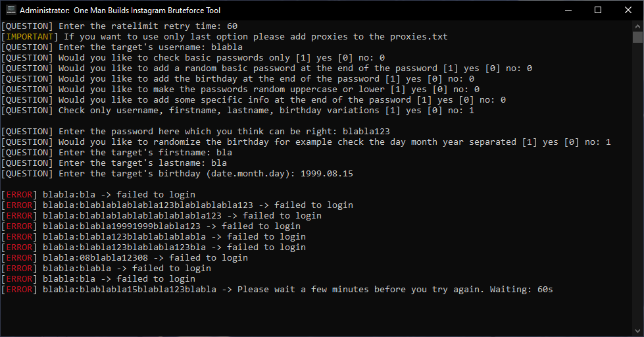Click the ratelimit retry time value 60

(232, 26)
